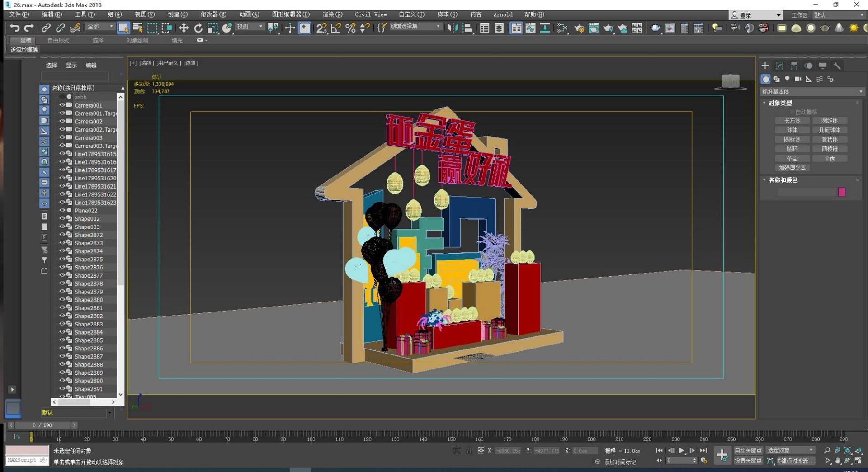This screenshot has height=472, width=868.
Task: Toggle visibility of Plane022
Action: point(62,210)
